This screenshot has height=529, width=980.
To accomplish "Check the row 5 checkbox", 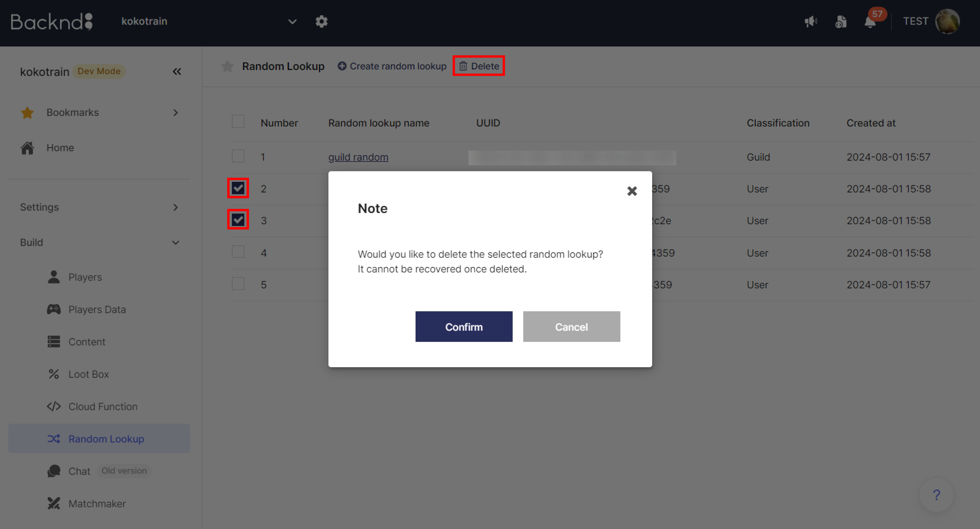I will 238,284.
